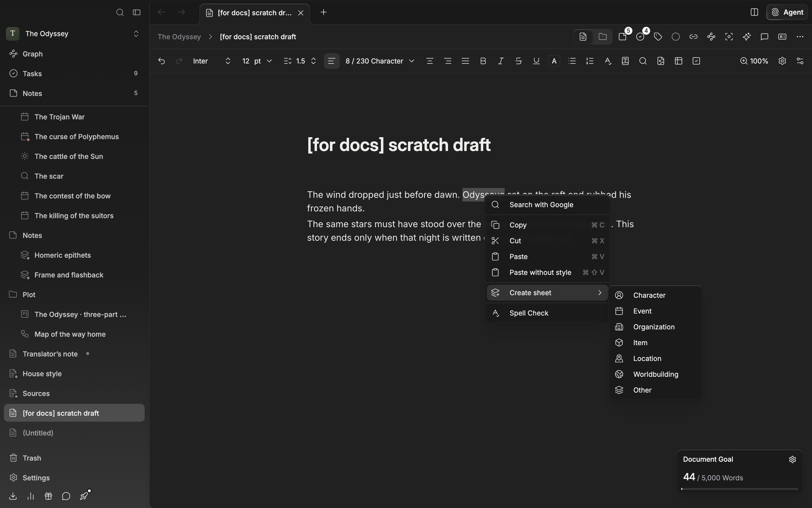
Task: Activate focus mode icon
Action: click(x=729, y=37)
